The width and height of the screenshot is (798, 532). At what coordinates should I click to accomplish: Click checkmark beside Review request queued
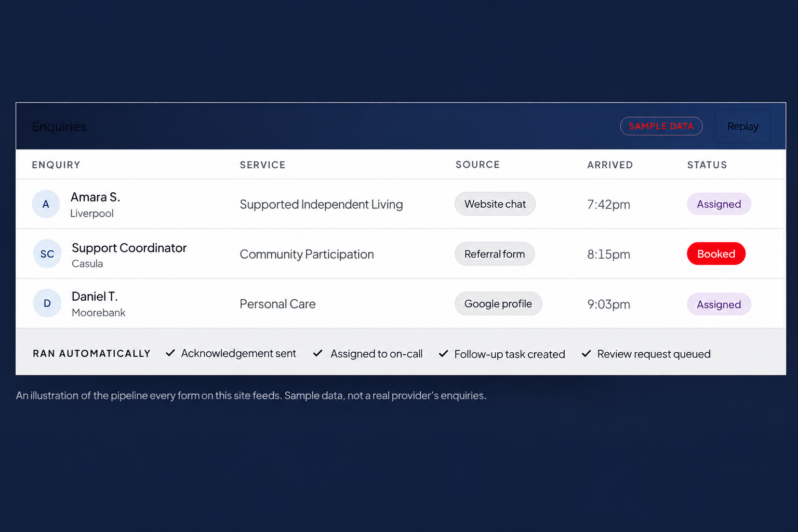pos(587,354)
